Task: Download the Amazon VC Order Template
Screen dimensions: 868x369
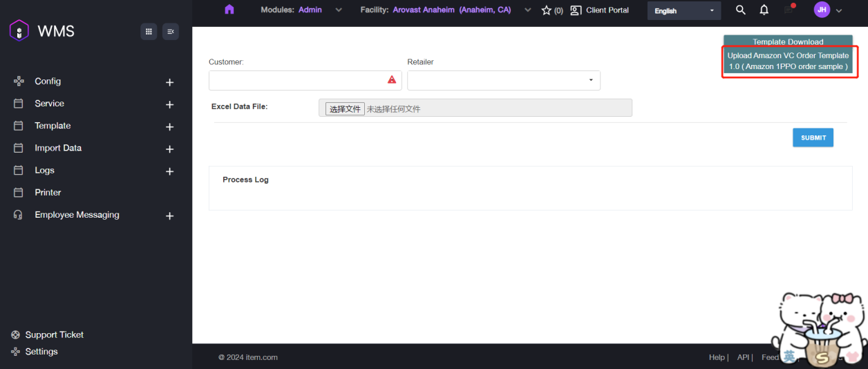Action: [788, 61]
